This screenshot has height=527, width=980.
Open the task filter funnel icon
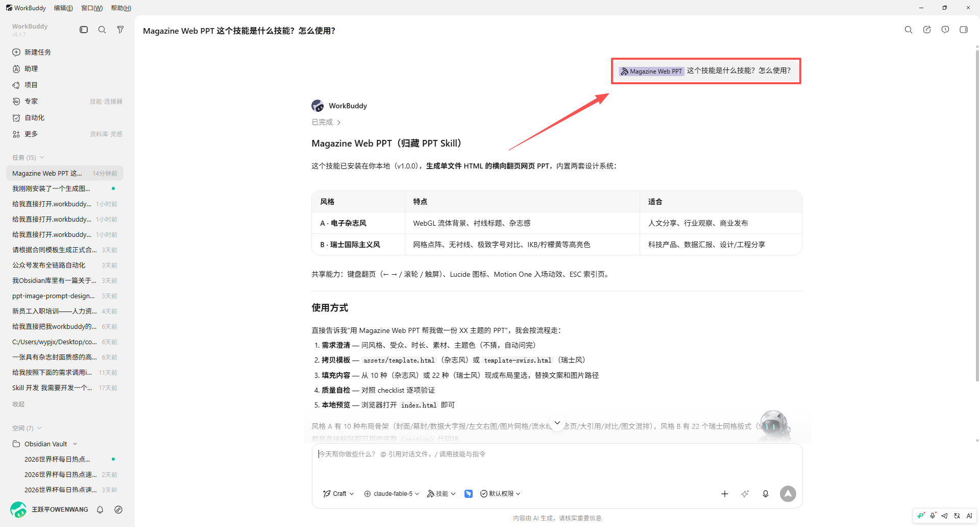click(x=120, y=30)
